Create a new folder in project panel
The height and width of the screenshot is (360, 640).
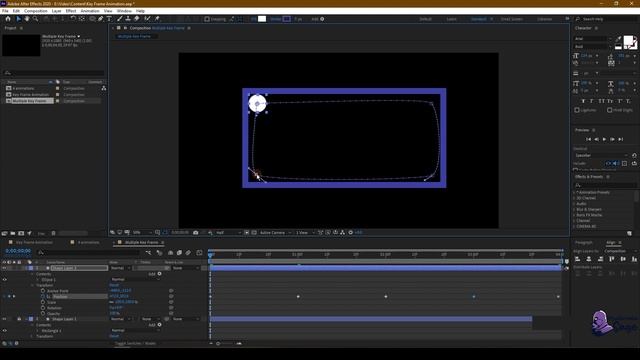point(13,233)
